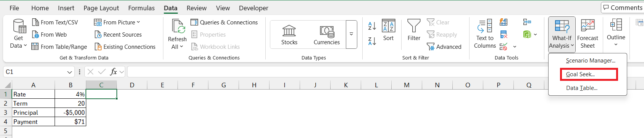Expand the Data Types gallery
The width and height of the screenshot is (644, 138).
coord(351,35)
